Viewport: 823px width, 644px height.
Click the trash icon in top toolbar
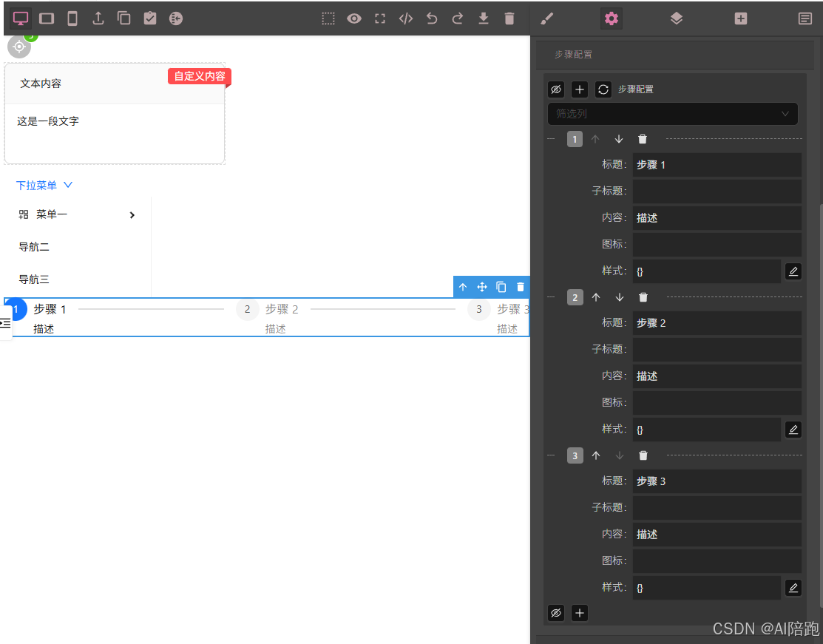pos(509,18)
